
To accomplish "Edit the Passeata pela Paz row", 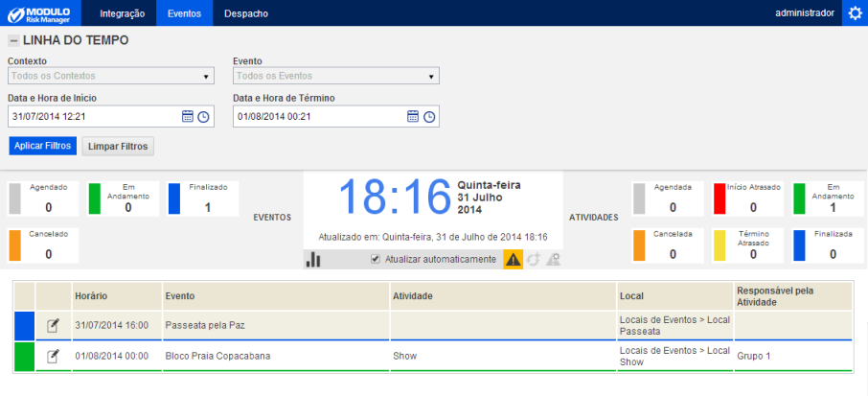I will click(x=53, y=325).
